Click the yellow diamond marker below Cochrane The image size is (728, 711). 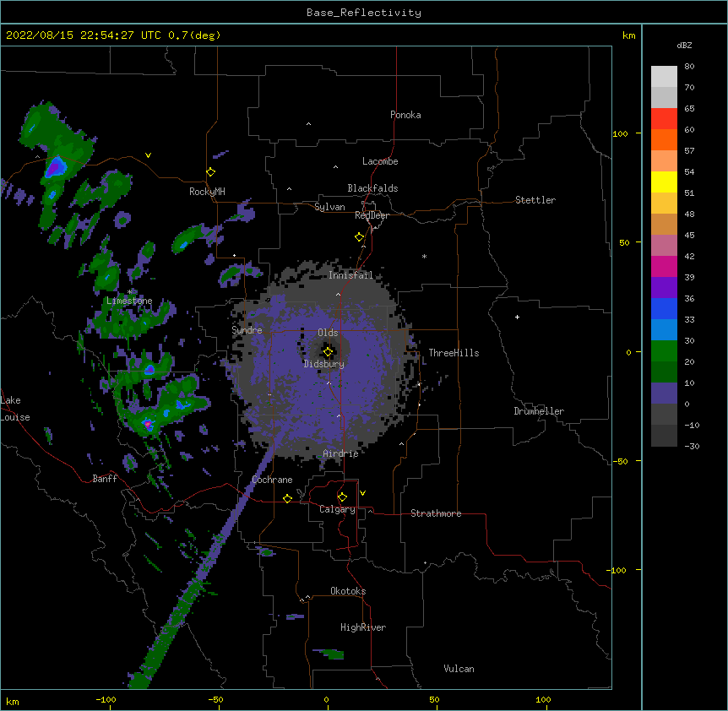287,498
